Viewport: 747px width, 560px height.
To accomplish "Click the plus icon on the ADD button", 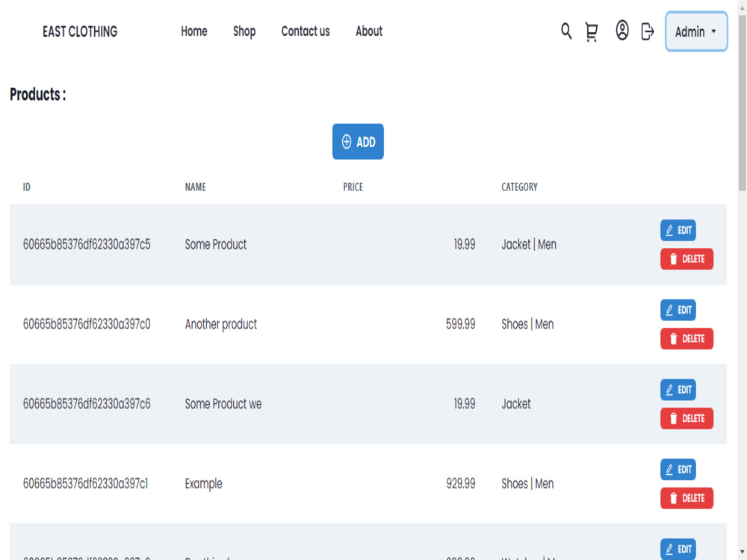I will [x=347, y=141].
